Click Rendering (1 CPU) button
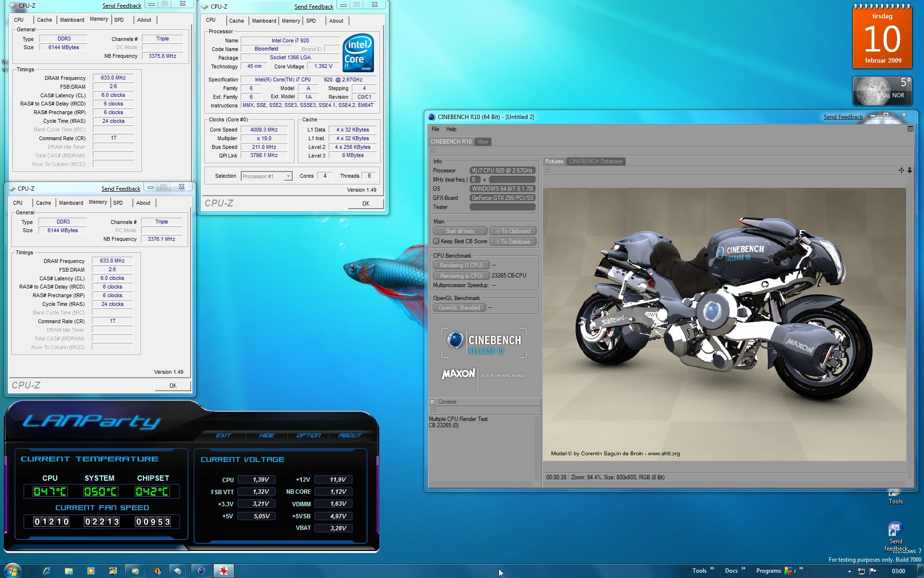Image resolution: width=924 pixels, height=578 pixels. tap(461, 265)
